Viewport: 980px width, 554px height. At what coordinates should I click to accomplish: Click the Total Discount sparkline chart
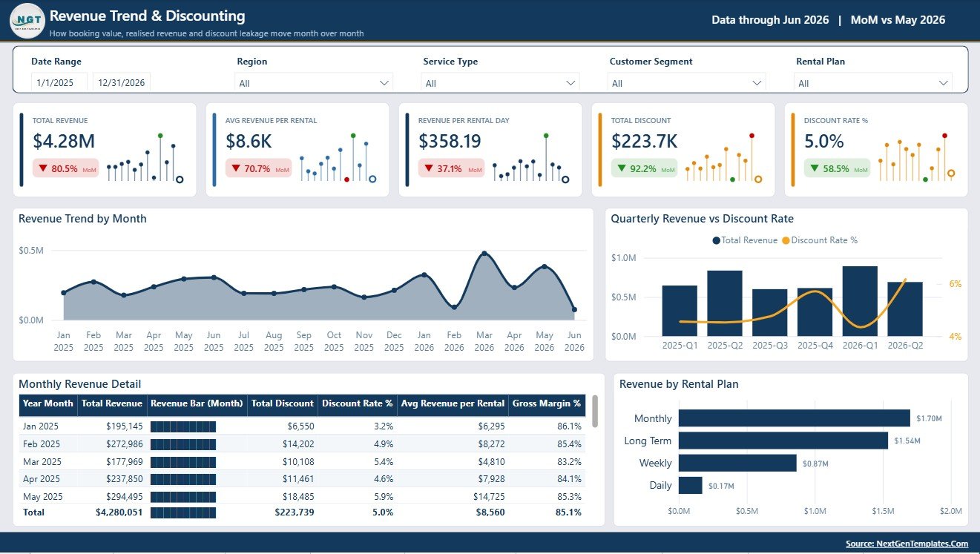[x=724, y=158]
